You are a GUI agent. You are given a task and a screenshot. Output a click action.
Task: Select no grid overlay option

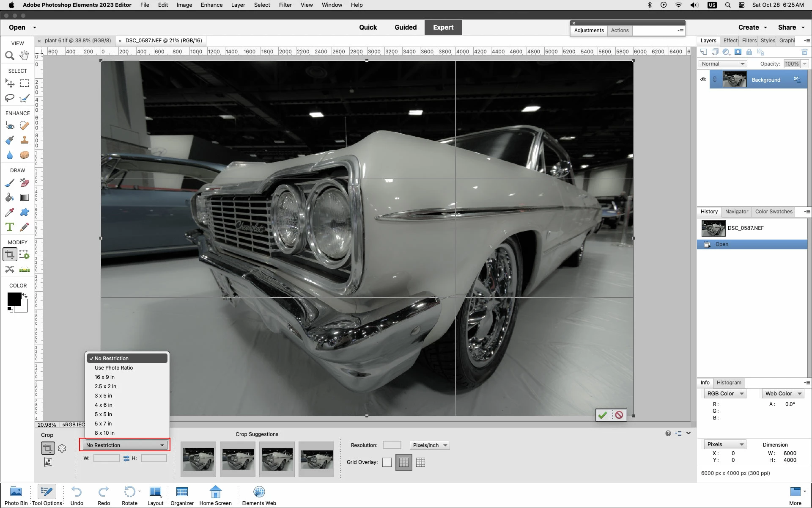(387, 462)
